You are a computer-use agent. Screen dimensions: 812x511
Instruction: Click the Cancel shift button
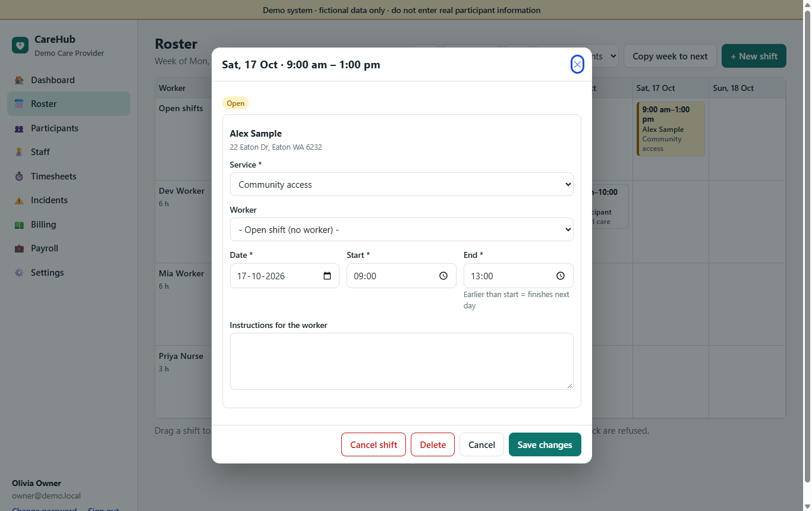coord(374,444)
